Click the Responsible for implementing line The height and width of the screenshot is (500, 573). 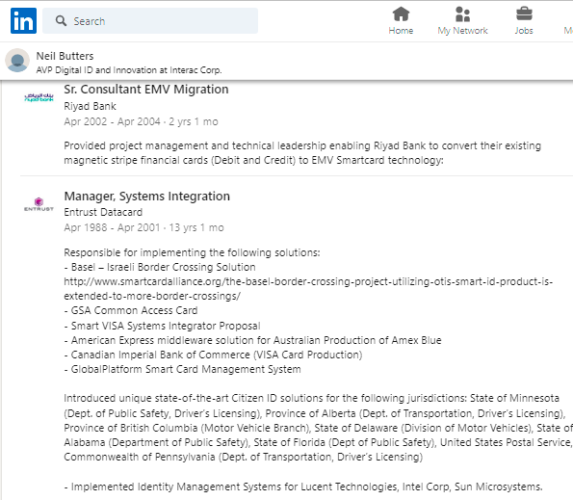pos(192,253)
